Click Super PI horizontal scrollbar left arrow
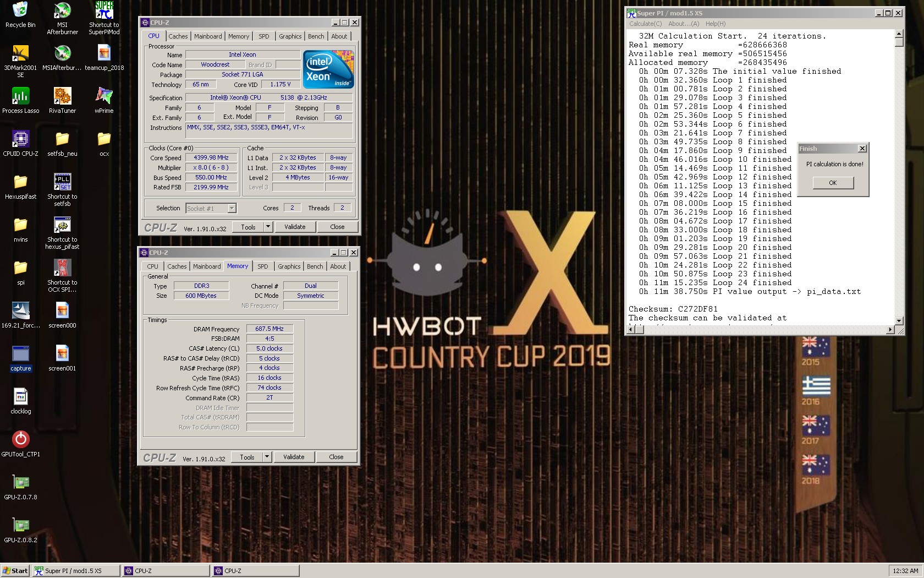924x578 pixels. 631,330
